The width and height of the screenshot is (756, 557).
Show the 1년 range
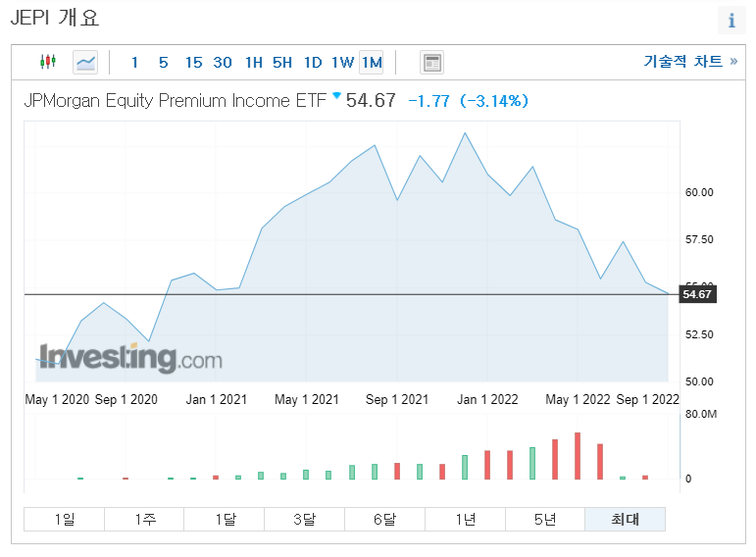[x=465, y=519]
